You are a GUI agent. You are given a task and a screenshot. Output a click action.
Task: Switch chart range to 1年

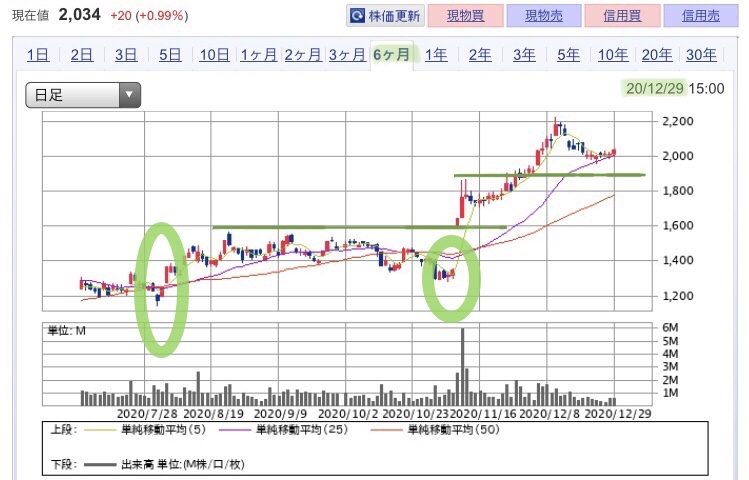[436, 55]
